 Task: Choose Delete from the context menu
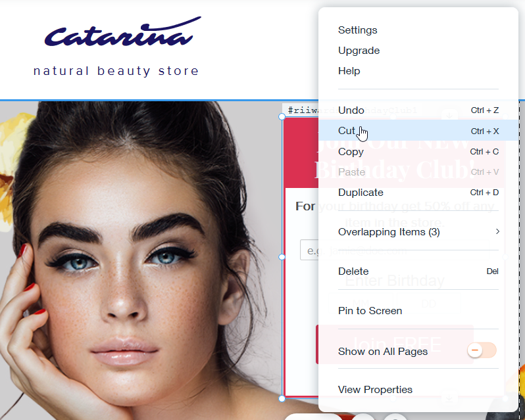coord(418,271)
